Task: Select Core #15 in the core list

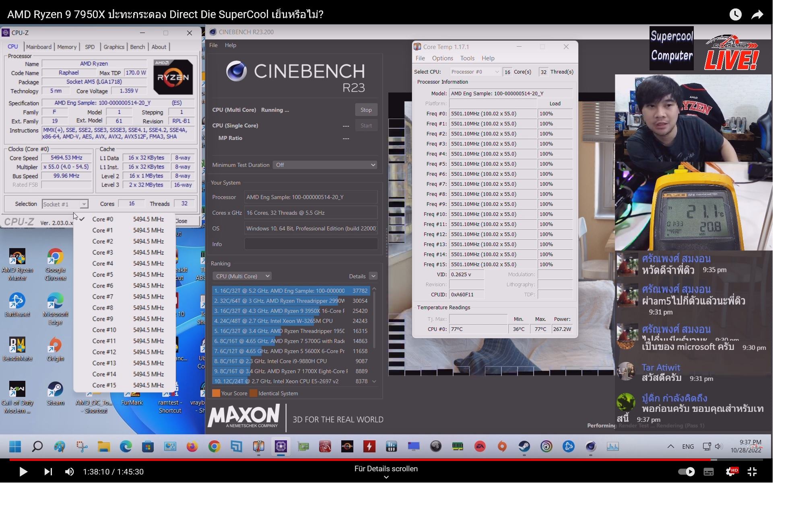Action: tap(125, 385)
